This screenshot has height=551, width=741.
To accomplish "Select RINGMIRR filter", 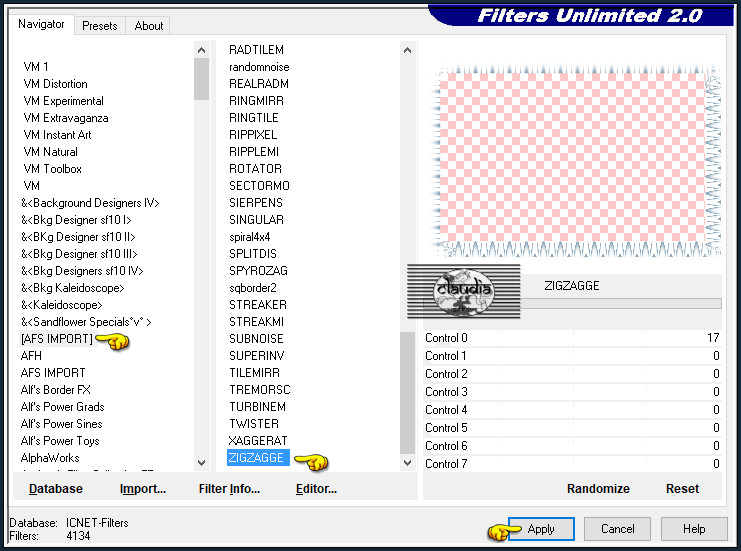I will [256, 101].
